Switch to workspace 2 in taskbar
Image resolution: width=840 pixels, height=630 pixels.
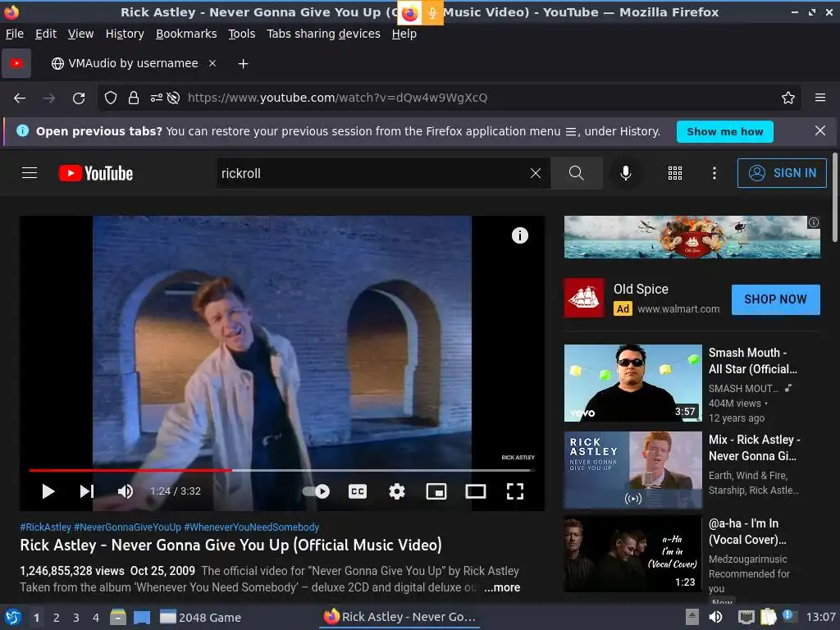tap(57, 618)
